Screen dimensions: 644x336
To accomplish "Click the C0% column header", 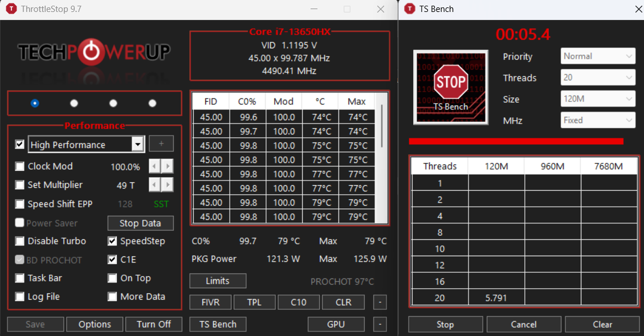I will (247, 101).
